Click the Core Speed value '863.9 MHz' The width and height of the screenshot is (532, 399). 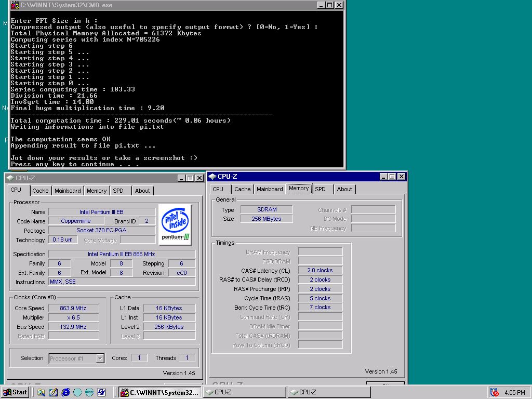click(x=74, y=308)
